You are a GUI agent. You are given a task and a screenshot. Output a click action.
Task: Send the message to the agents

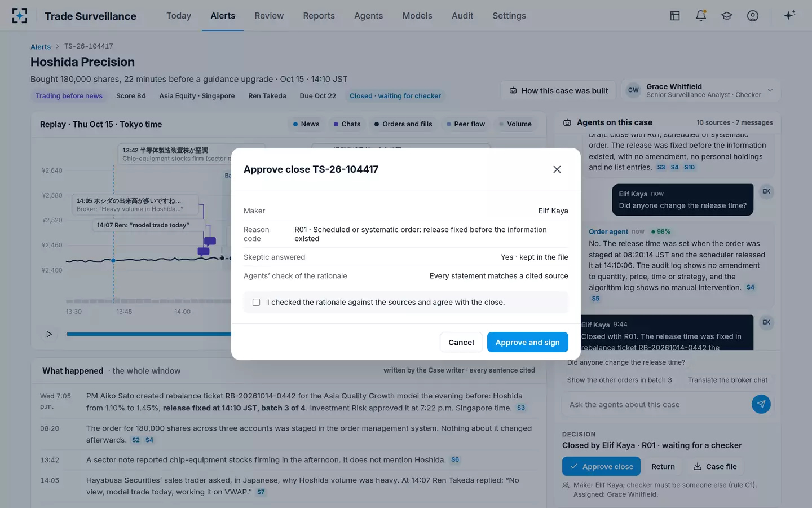pyautogui.click(x=761, y=404)
